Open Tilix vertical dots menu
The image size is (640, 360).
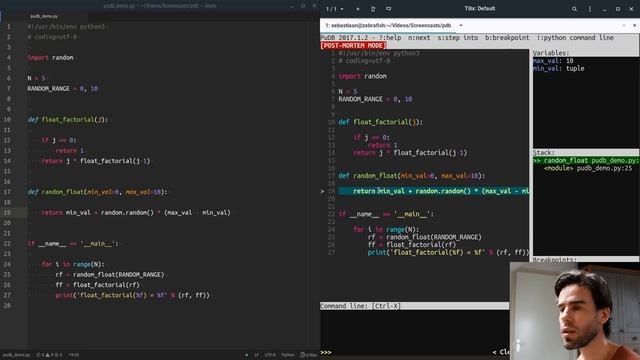tap(590, 9)
